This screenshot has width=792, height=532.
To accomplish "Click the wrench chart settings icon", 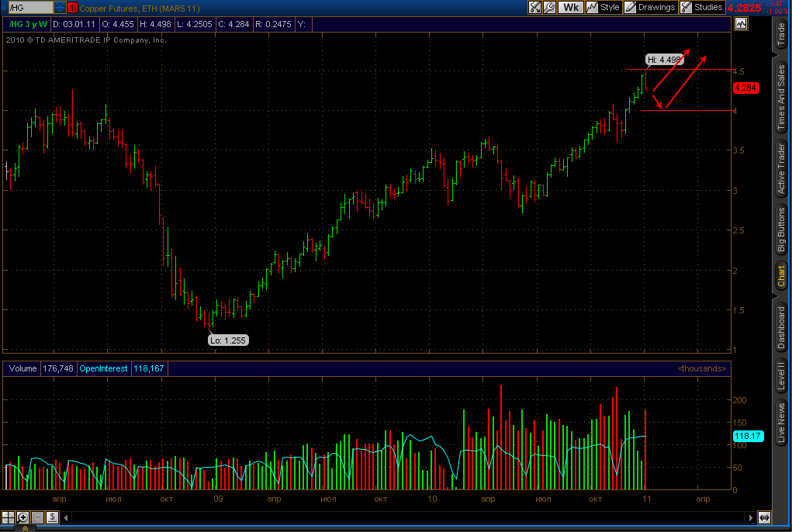I will coord(549,8).
